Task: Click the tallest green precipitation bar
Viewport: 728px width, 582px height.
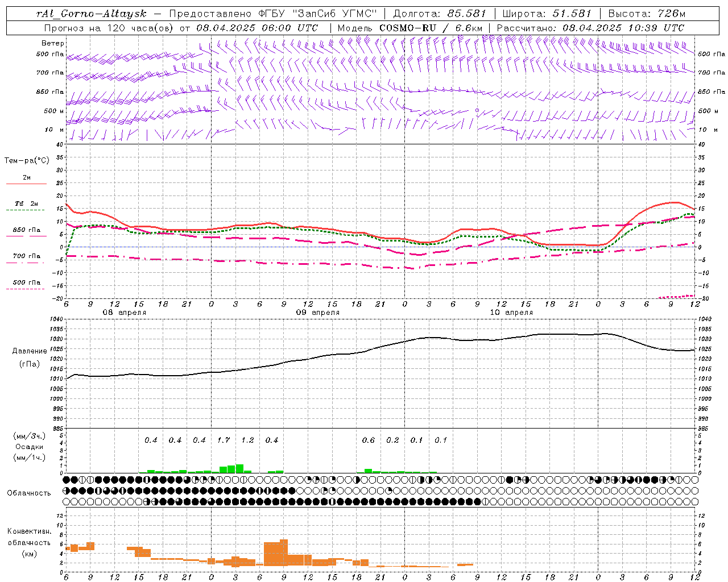Action: coord(239,469)
